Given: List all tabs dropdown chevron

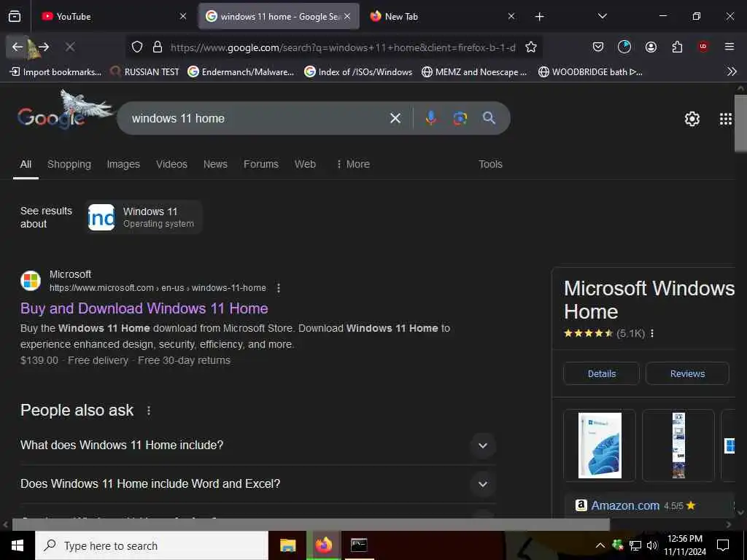Looking at the screenshot, I should (602, 17).
